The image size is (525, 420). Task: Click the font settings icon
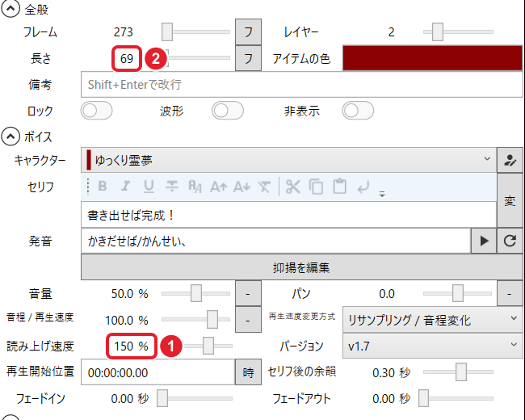(195, 187)
